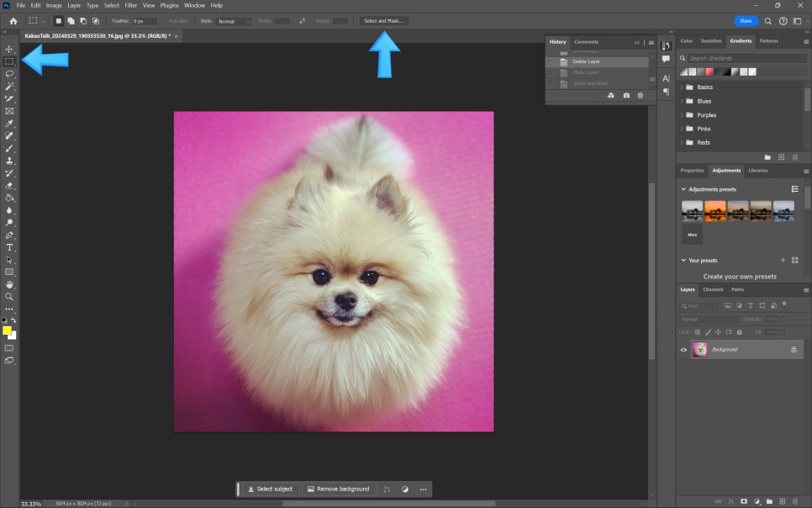Enable New selection mode in options bar

coord(59,21)
